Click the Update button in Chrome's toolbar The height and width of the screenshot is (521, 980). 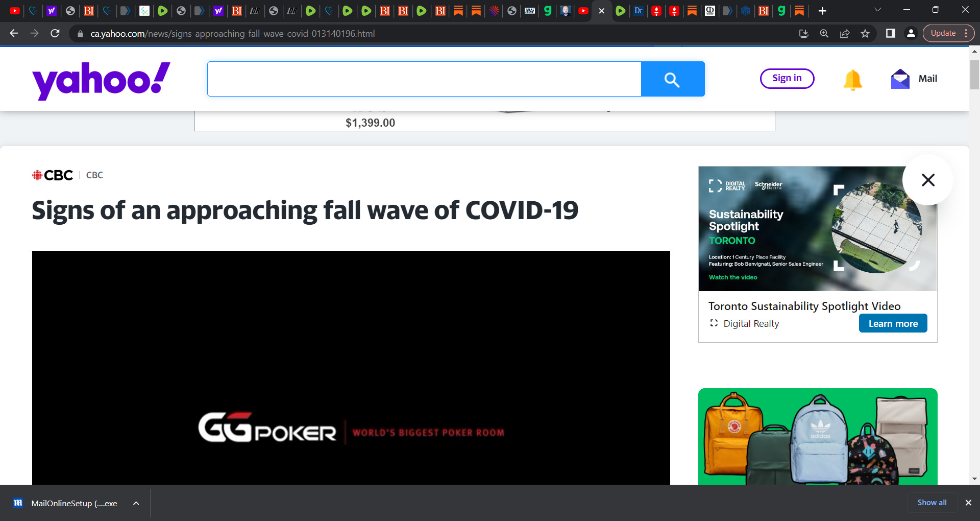943,33
